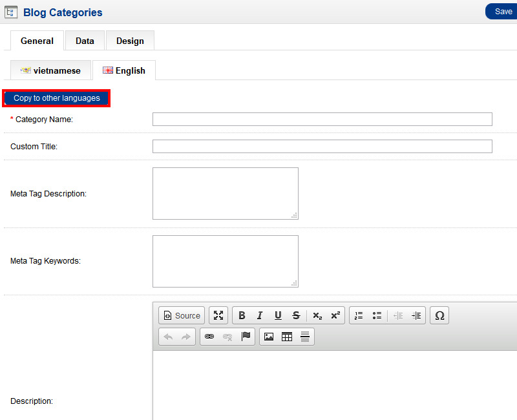Select the vietnamese language tab
The width and height of the screenshot is (517, 420).
click(51, 70)
